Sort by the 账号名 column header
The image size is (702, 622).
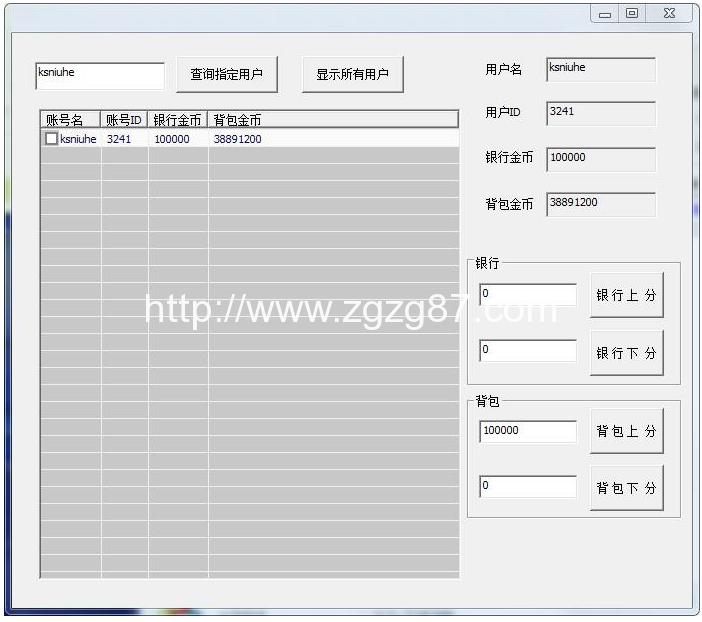(x=70, y=120)
